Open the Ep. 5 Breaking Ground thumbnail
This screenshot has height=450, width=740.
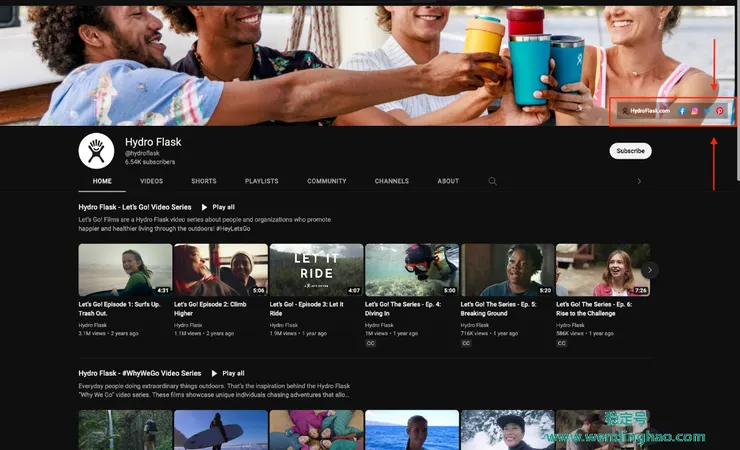coord(507,270)
